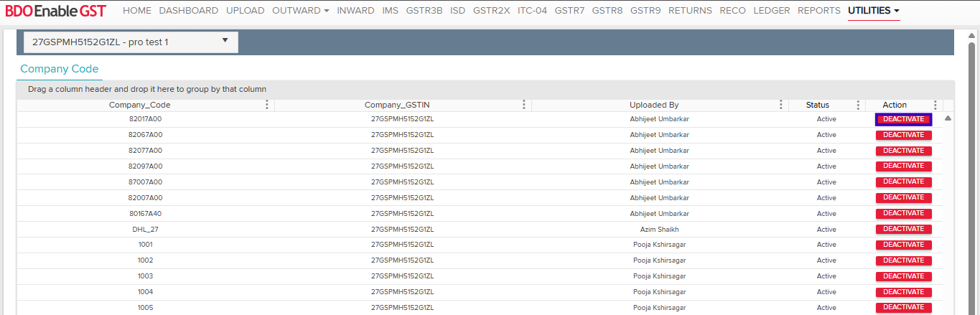The image size is (980, 315).
Task: Click Active status in row 82097A00
Action: (826, 166)
